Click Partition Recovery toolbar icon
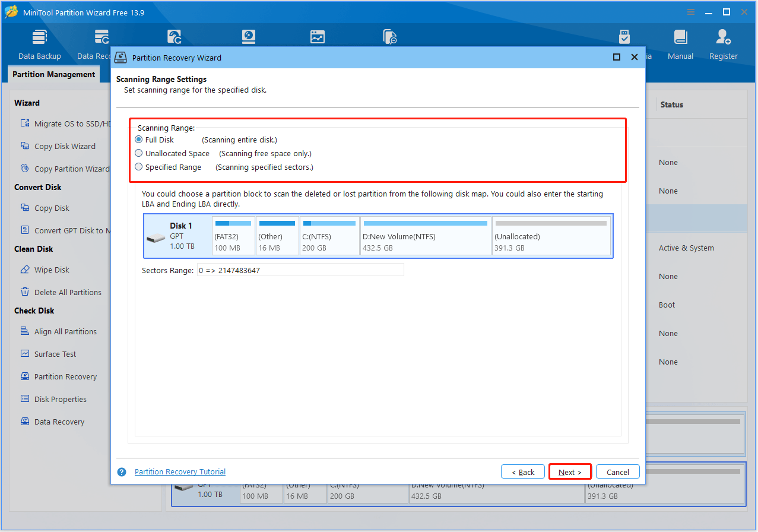758x532 pixels. pos(175,37)
